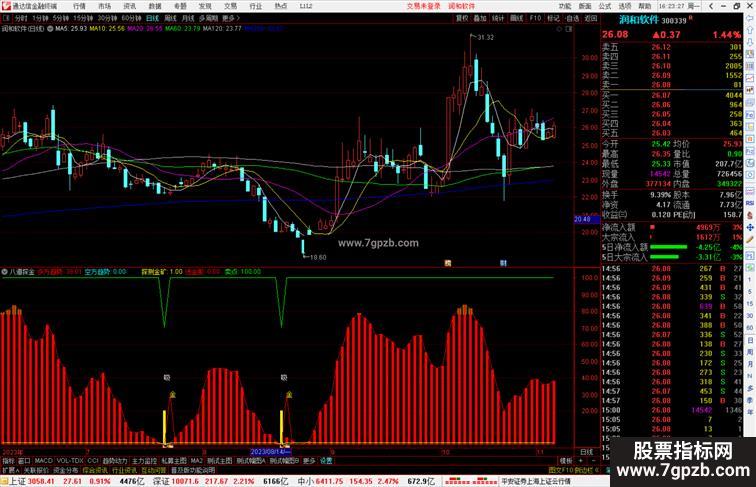Click the 复权 toolbar button
Screen dimensions: 756x487
pos(462,18)
